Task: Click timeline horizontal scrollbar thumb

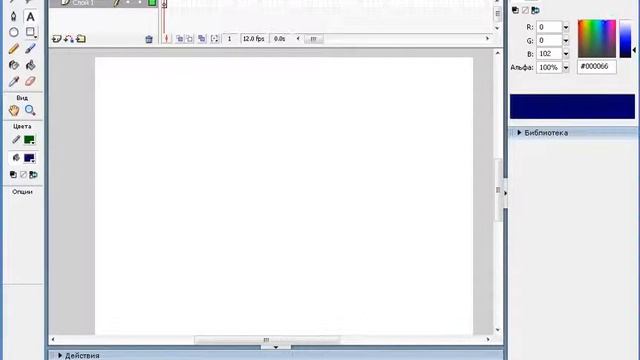Action: [313, 39]
